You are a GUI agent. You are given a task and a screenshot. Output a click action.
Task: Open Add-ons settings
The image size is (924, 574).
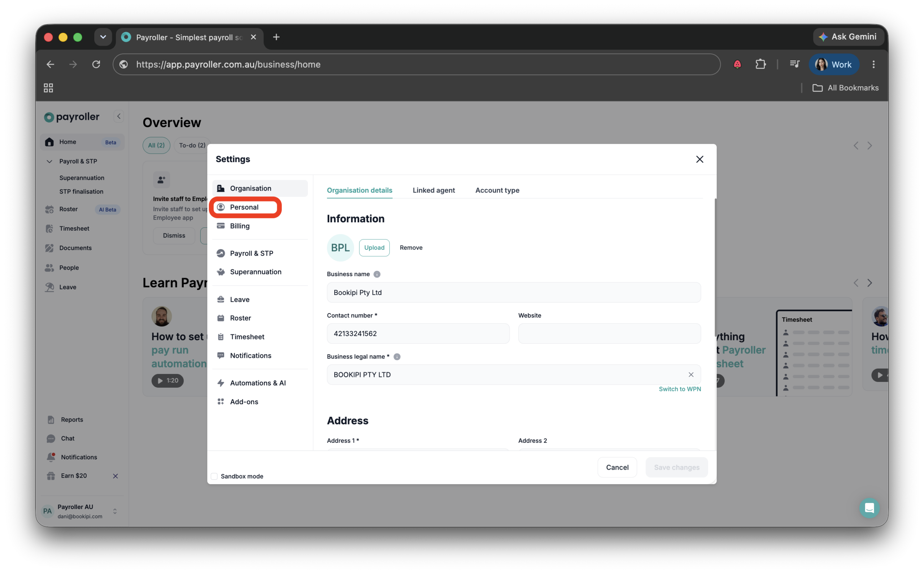pyautogui.click(x=260, y=402)
